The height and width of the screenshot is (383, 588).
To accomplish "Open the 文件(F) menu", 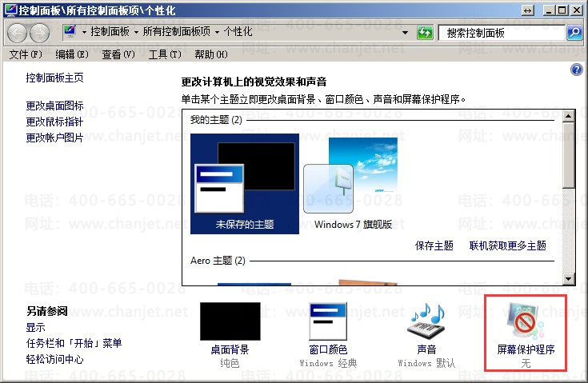I will (25, 54).
